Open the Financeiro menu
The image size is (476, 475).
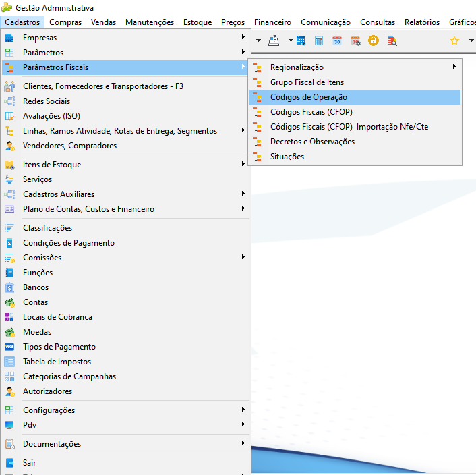click(x=272, y=22)
